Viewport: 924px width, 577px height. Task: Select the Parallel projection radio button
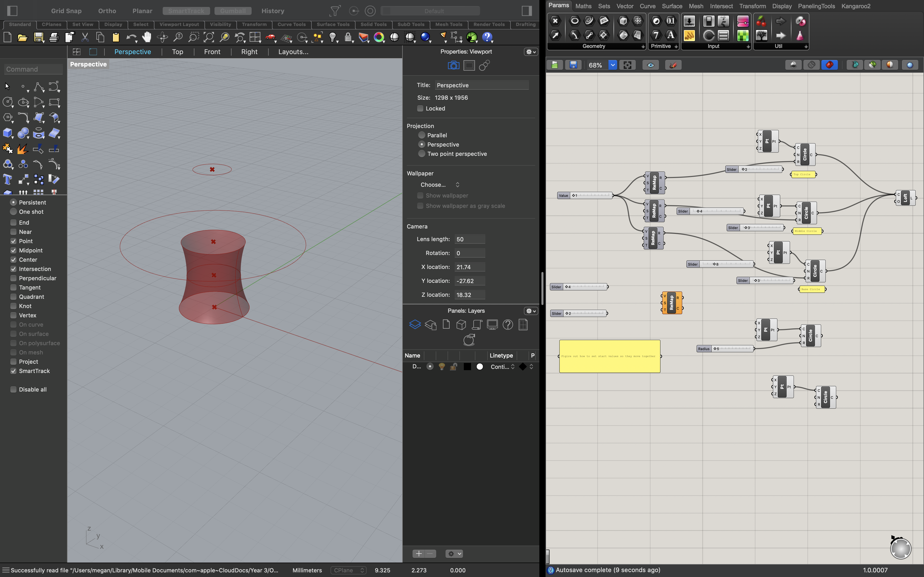[x=422, y=135]
